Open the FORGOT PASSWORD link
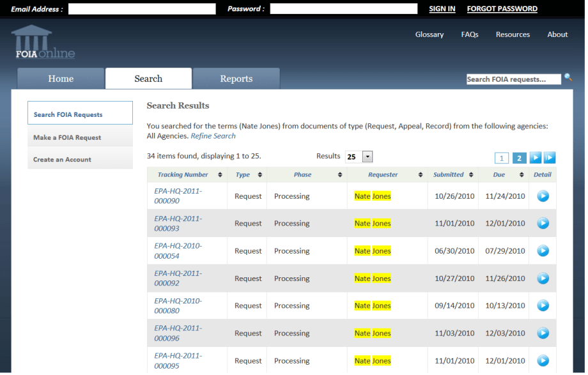Screen dimensions: 588x375 click(x=502, y=9)
